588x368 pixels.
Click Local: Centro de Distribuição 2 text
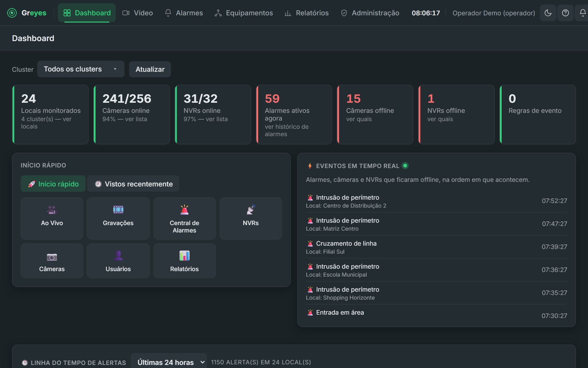(346, 205)
